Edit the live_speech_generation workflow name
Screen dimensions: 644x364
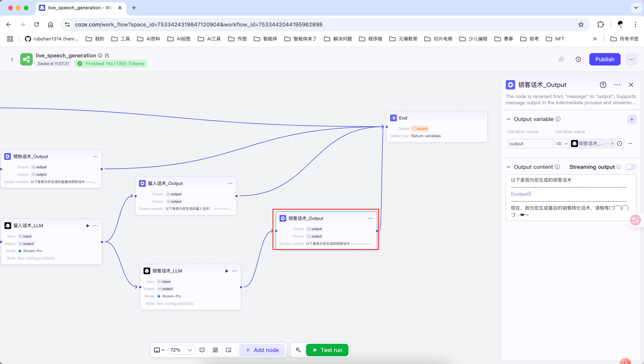click(x=107, y=55)
